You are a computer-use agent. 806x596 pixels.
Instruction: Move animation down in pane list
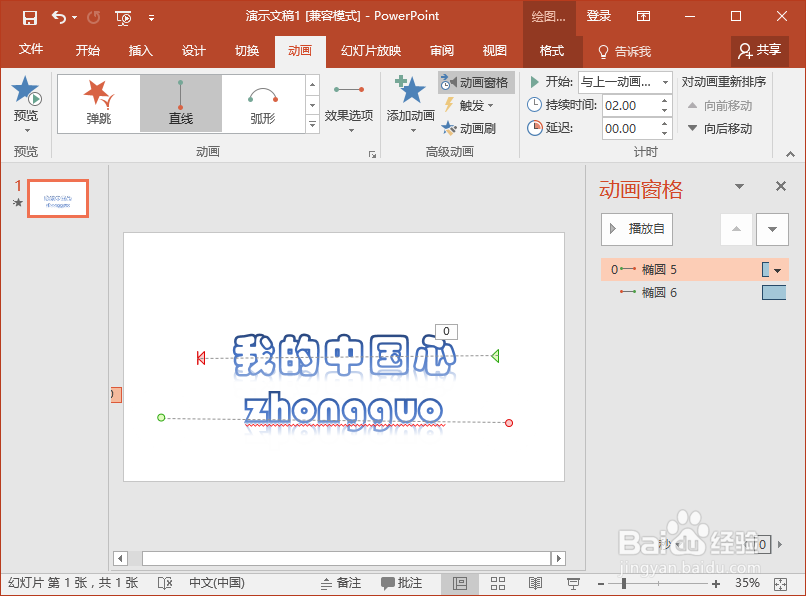click(772, 229)
